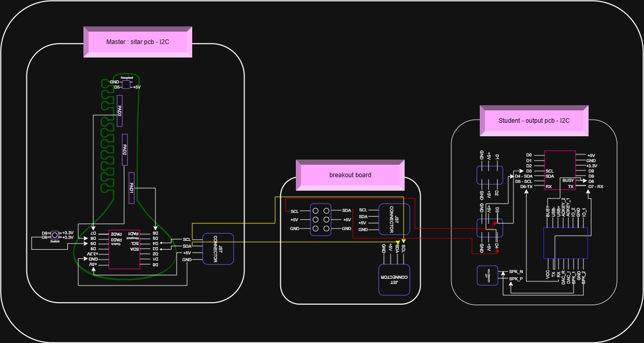Click the PAD3 touch pad rectangle

click(120, 111)
